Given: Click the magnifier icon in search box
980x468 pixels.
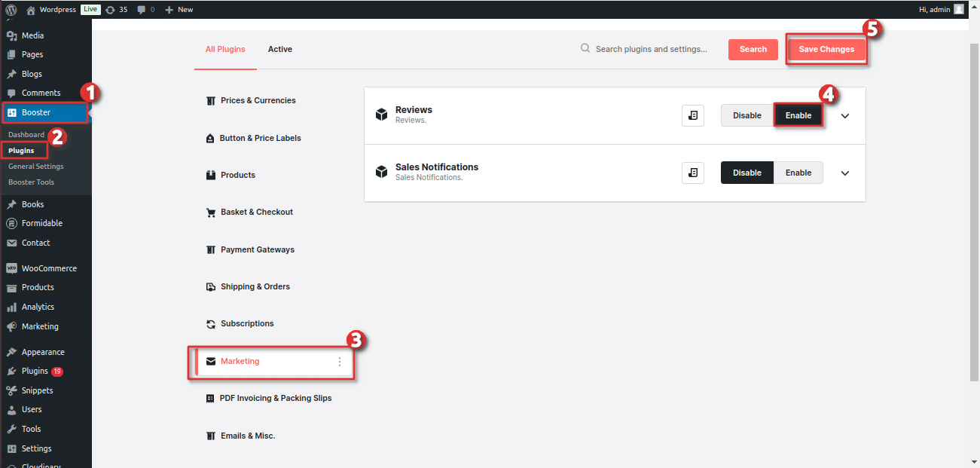Looking at the screenshot, I should click(585, 48).
